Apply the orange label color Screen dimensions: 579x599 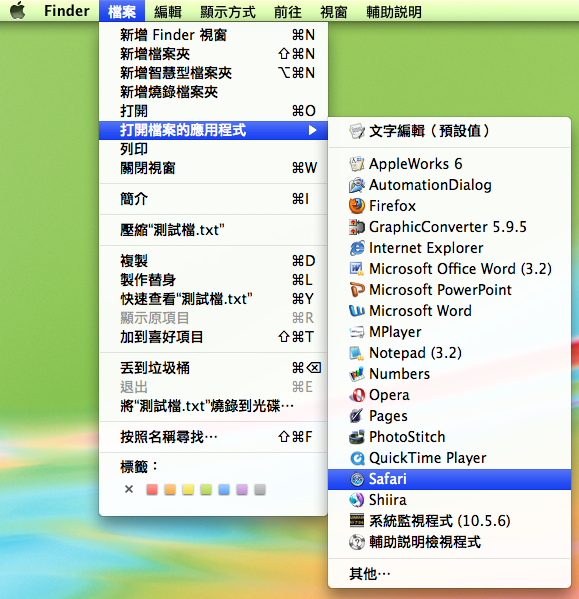point(170,489)
